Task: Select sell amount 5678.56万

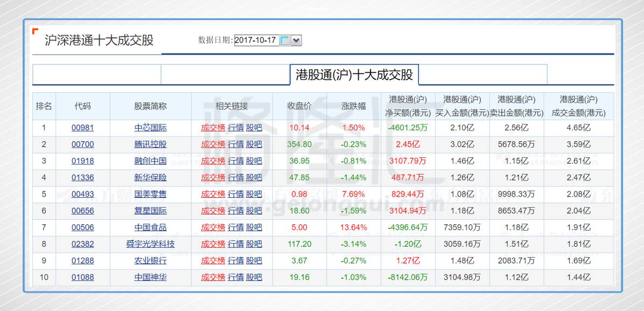Action: (x=516, y=144)
